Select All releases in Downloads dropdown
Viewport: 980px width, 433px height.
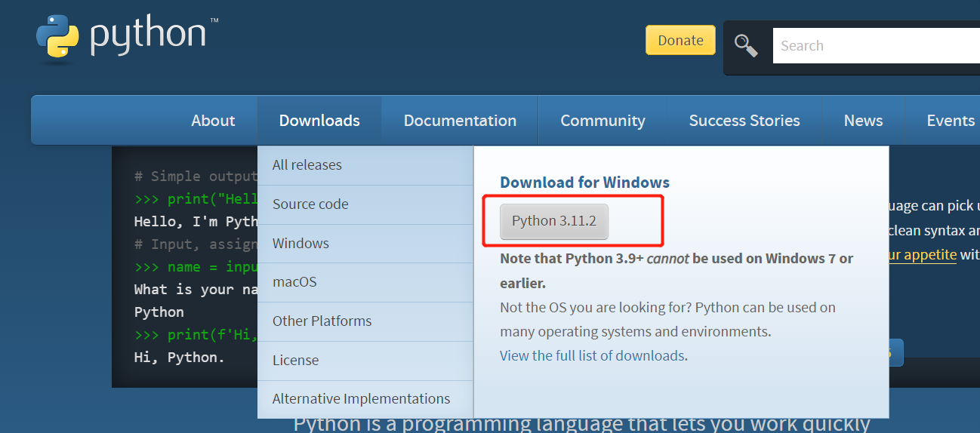365,165
